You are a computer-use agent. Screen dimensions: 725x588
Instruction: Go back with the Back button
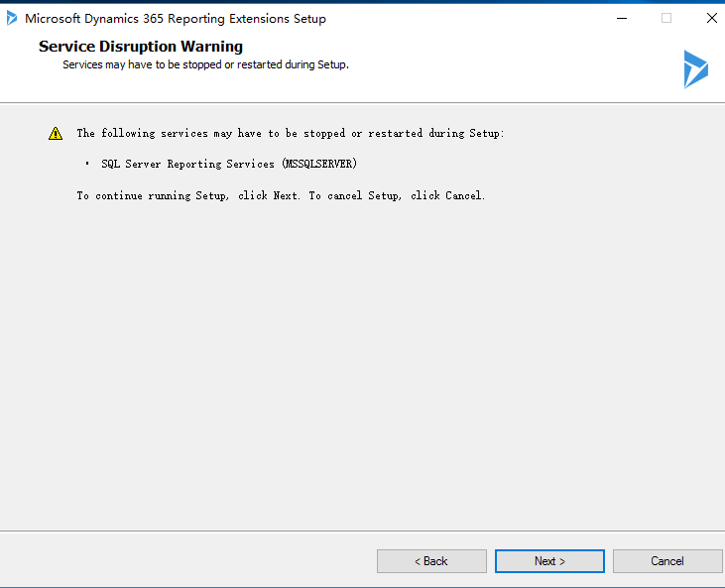[431, 560]
